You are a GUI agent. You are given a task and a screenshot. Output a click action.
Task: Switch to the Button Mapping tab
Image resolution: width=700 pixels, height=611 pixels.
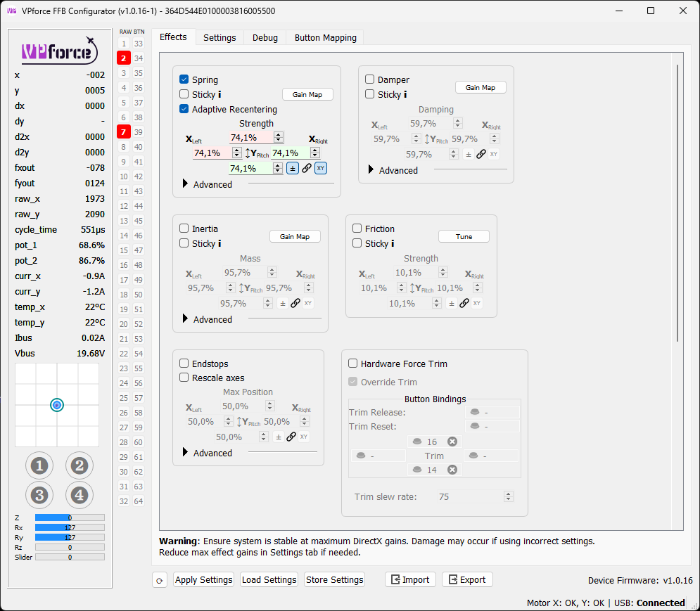click(325, 38)
